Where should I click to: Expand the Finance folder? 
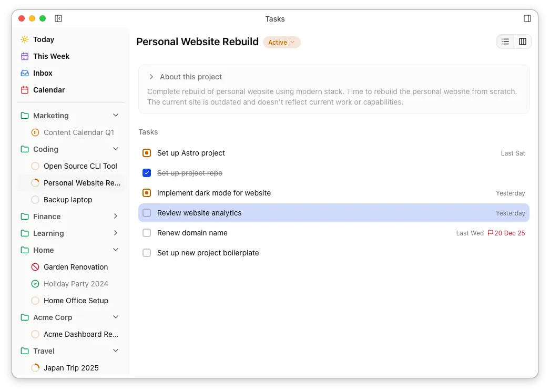coord(115,216)
